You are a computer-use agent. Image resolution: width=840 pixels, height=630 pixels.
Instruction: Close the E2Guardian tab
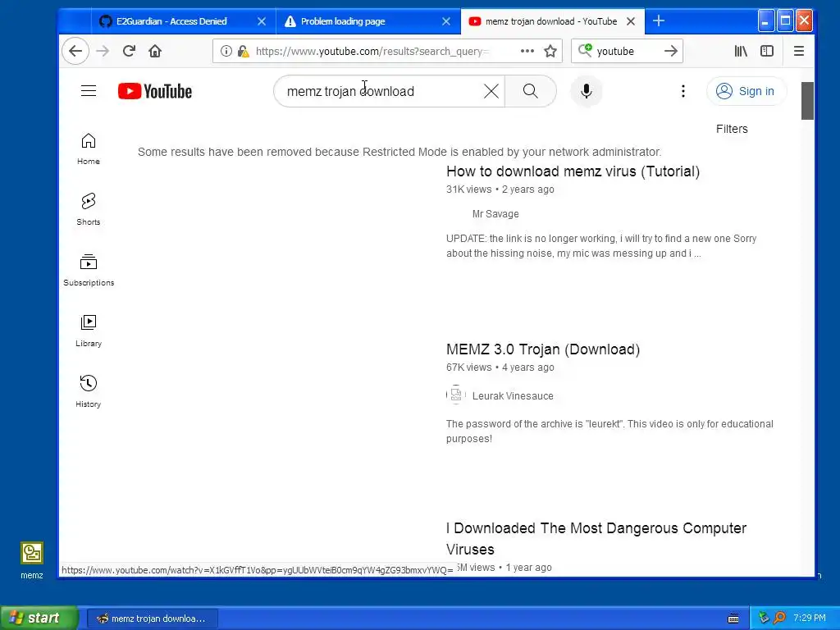click(262, 21)
